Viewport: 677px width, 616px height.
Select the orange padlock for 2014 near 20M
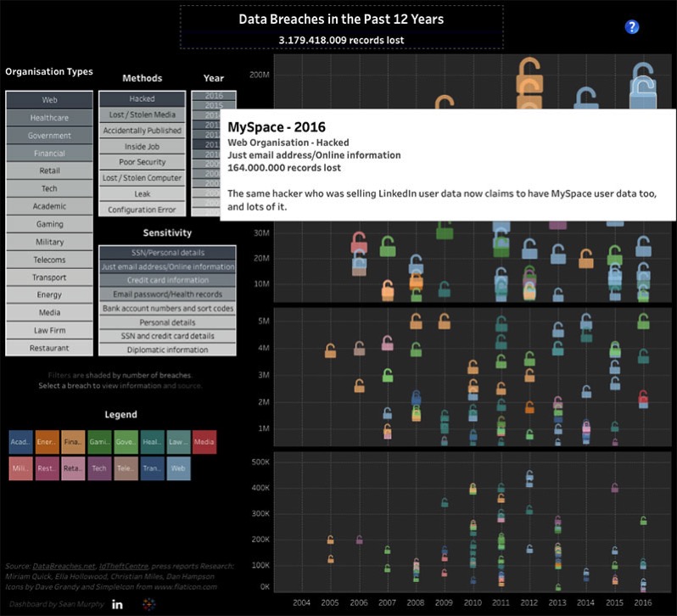coord(586,259)
